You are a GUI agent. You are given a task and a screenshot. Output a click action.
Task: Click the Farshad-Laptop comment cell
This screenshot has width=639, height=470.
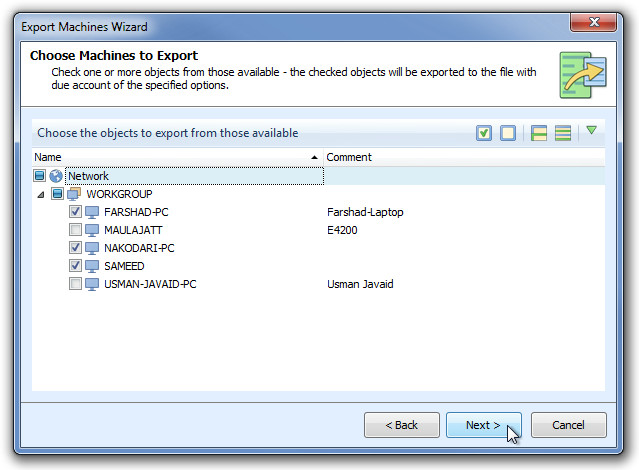click(x=365, y=212)
